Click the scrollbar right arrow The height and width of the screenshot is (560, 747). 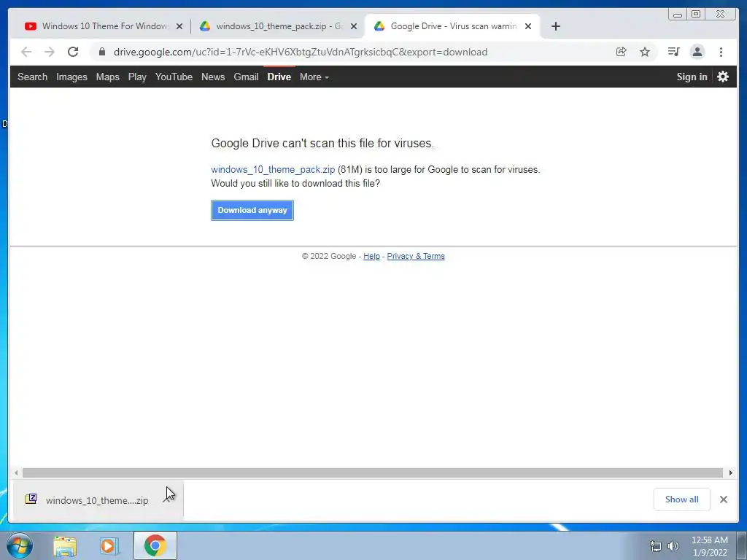pyautogui.click(x=731, y=472)
